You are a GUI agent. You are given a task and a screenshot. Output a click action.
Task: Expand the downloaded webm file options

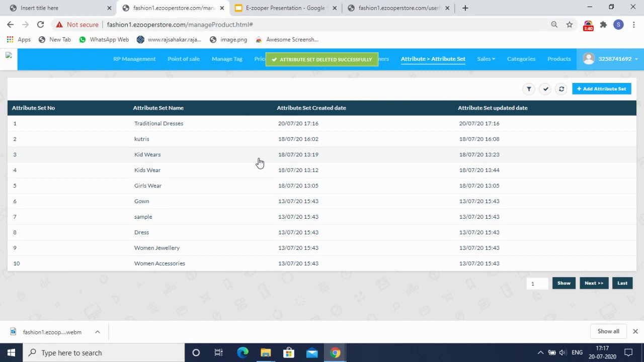[98, 332]
